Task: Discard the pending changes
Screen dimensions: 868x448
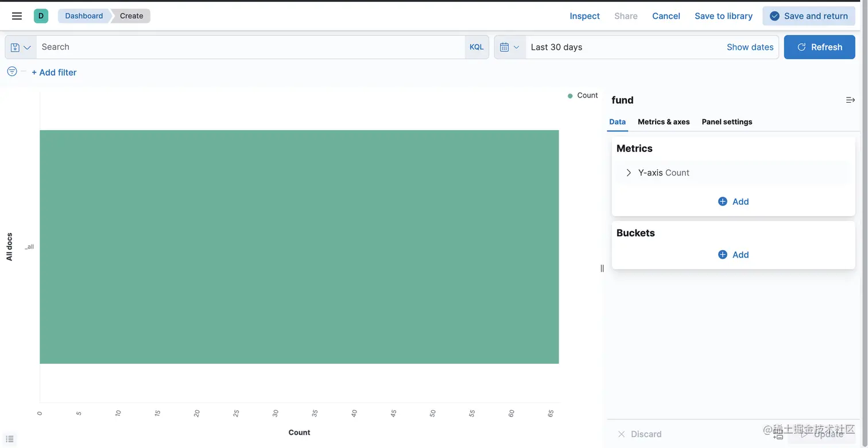Action: pos(640,434)
